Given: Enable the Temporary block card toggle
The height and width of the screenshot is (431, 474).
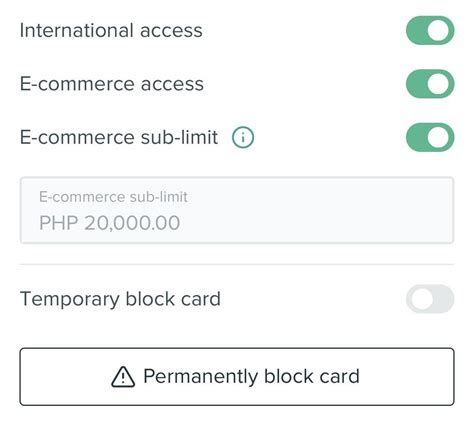Looking at the screenshot, I should tap(430, 299).
